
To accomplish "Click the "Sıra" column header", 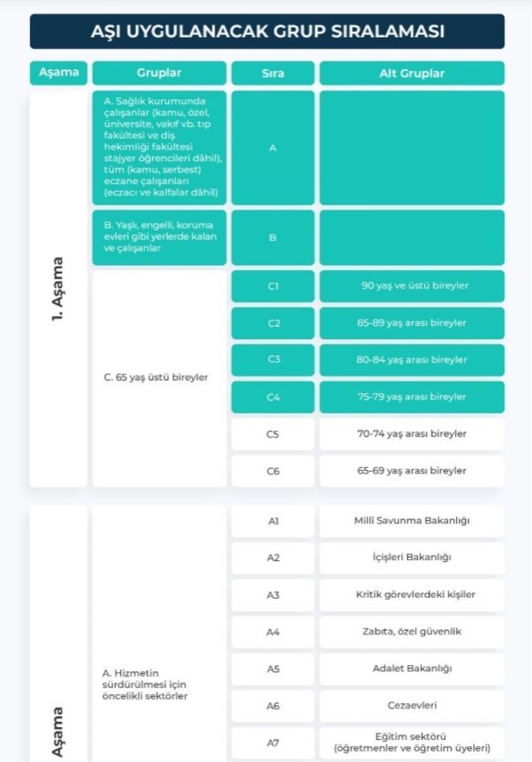I will tap(273, 73).
